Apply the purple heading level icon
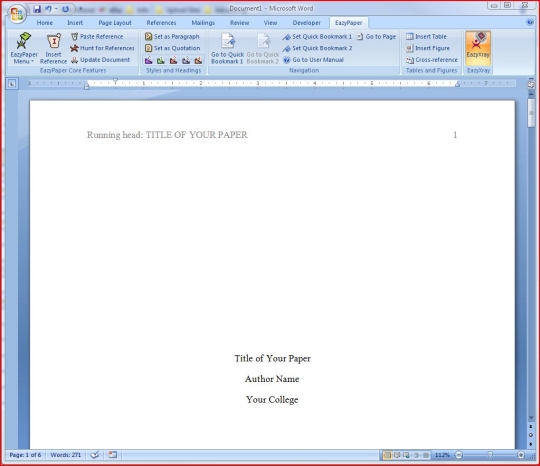 coord(148,60)
